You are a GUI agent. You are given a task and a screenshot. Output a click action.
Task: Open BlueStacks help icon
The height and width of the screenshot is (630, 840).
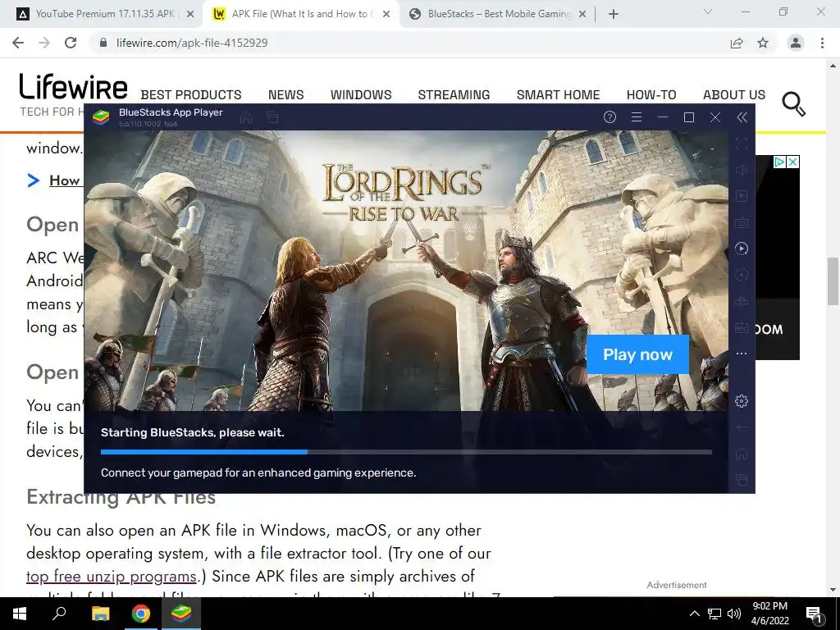[609, 117]
